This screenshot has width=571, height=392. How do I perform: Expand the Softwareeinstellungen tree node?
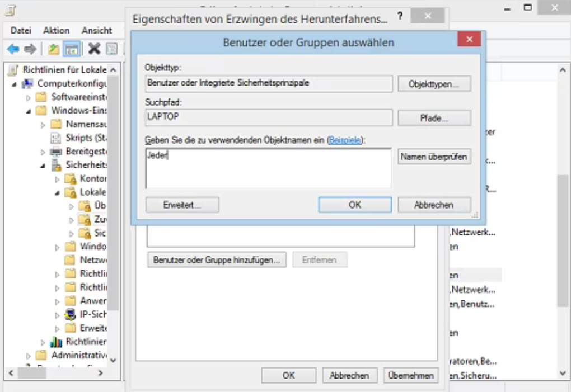[x=29, y=97]
